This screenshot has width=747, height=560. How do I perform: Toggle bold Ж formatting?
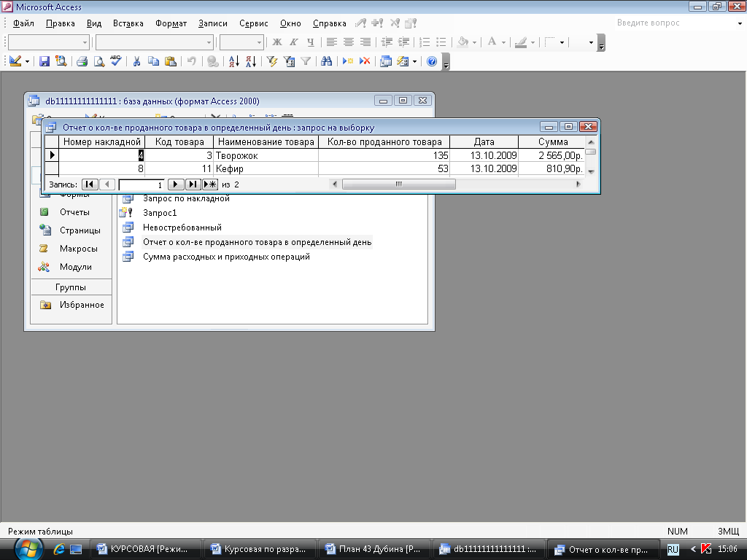(276, 42)
